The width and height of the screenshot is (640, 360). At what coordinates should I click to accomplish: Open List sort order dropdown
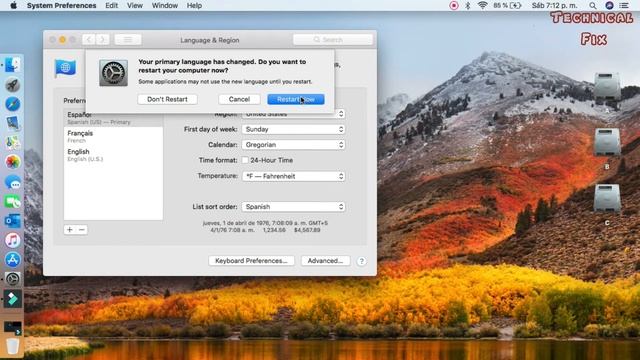(x=293, y=207)
